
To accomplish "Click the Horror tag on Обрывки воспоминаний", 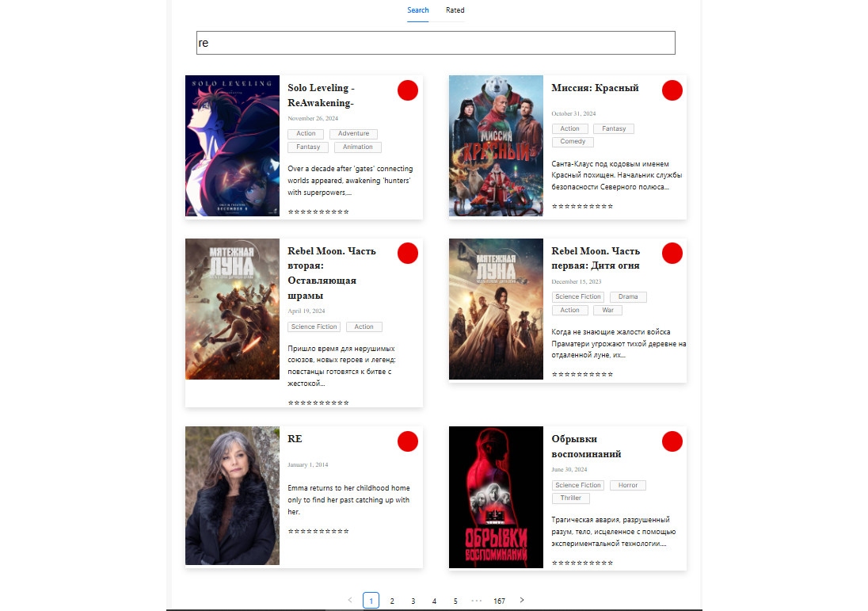I will (628, 485).
